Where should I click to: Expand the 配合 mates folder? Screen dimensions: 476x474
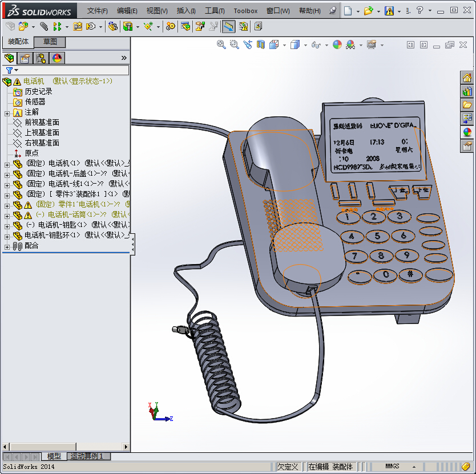tap(7, 247)
